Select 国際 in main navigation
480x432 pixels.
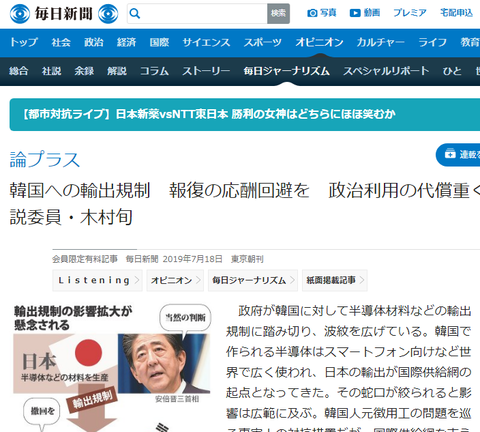coord(159,42)
